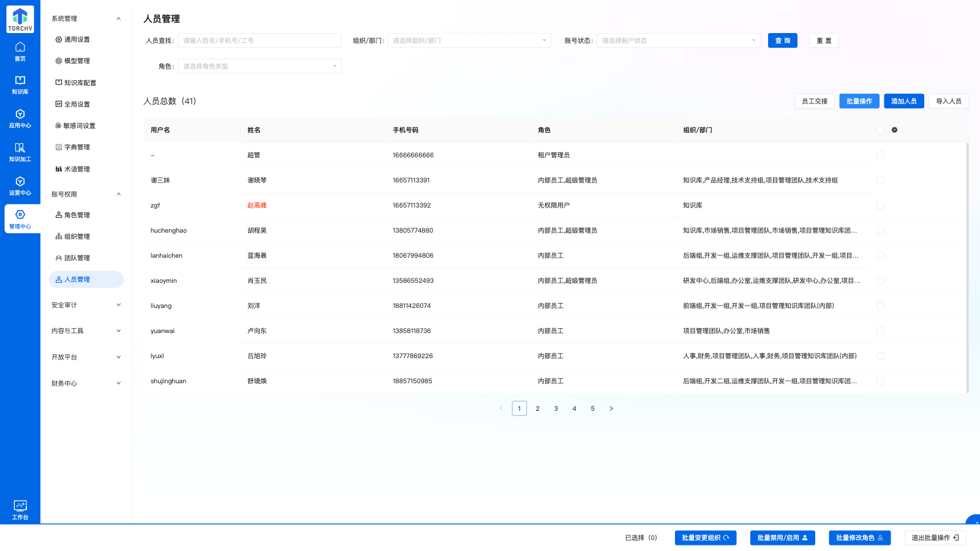Collapse the 账号权限 menu section

point(119,194)
